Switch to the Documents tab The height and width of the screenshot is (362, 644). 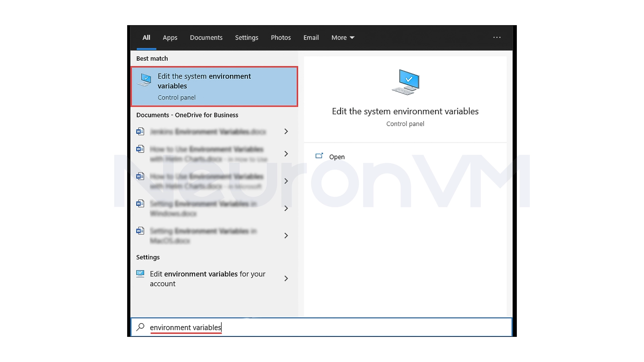pyautogui.click(x=206, y=38)
